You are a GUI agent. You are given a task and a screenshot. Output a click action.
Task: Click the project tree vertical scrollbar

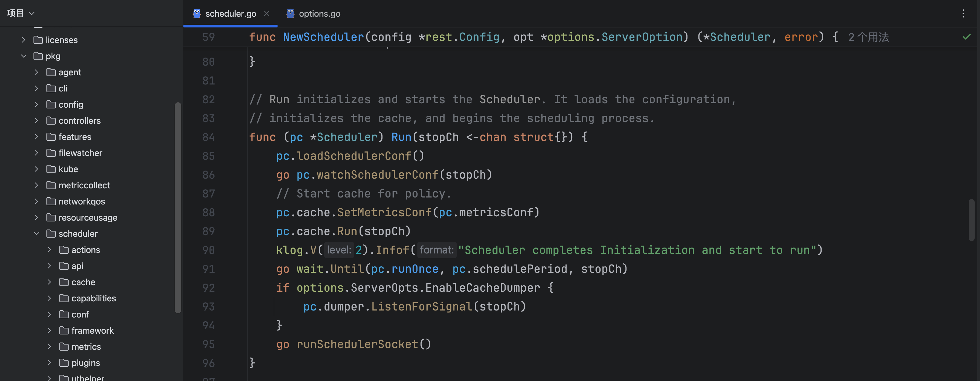click(178, 207)
